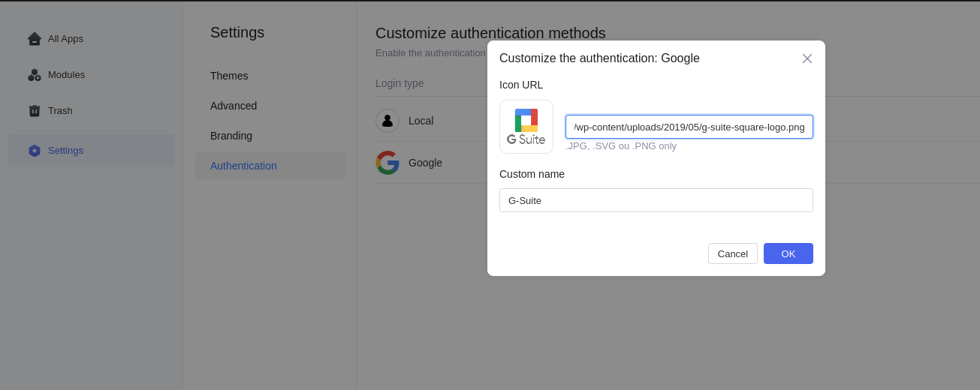Image resolution: width=980 pixels, height=390 pixels.
Task: Select the Local user avatar icon
Action: point(387,121)
